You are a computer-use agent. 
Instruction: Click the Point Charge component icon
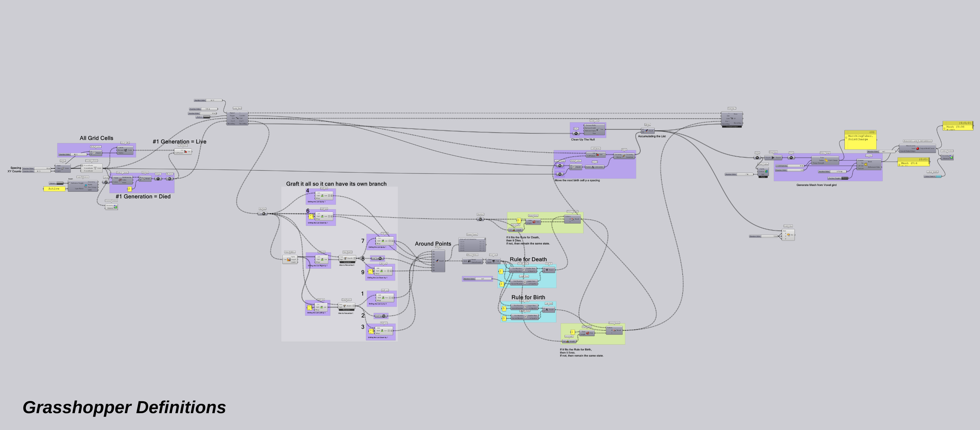[x=826, y=161]
